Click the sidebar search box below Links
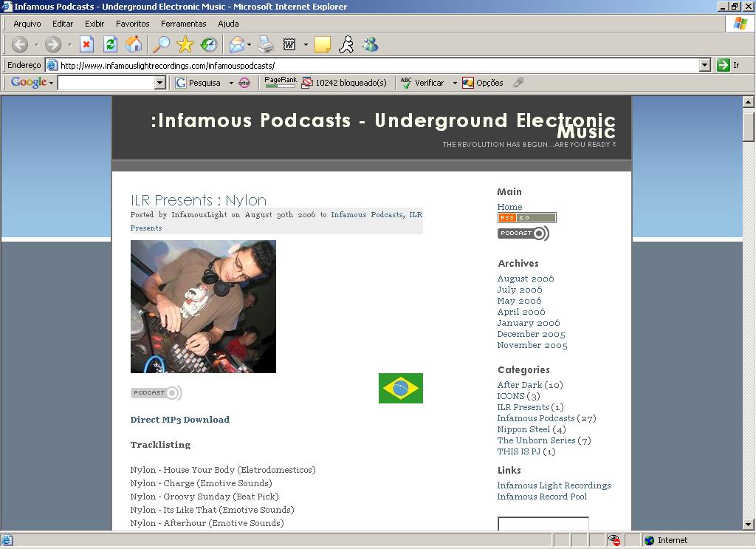This screenshot has width=756, height=549. click(x=543, y=523)
